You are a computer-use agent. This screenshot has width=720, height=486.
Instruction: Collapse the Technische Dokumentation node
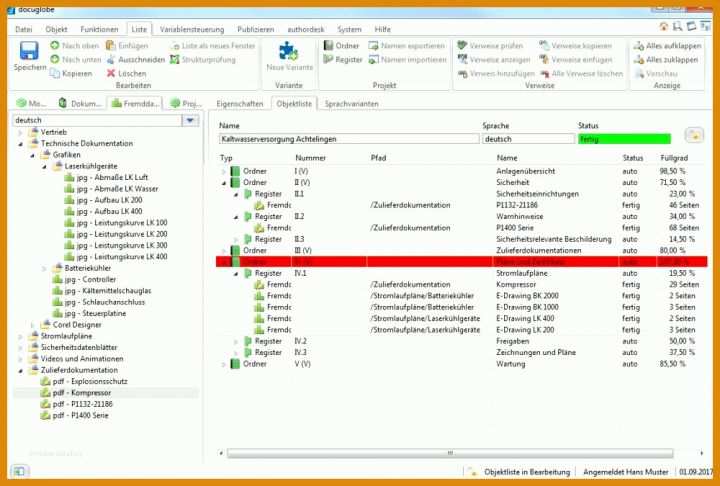tap(20, 144)
